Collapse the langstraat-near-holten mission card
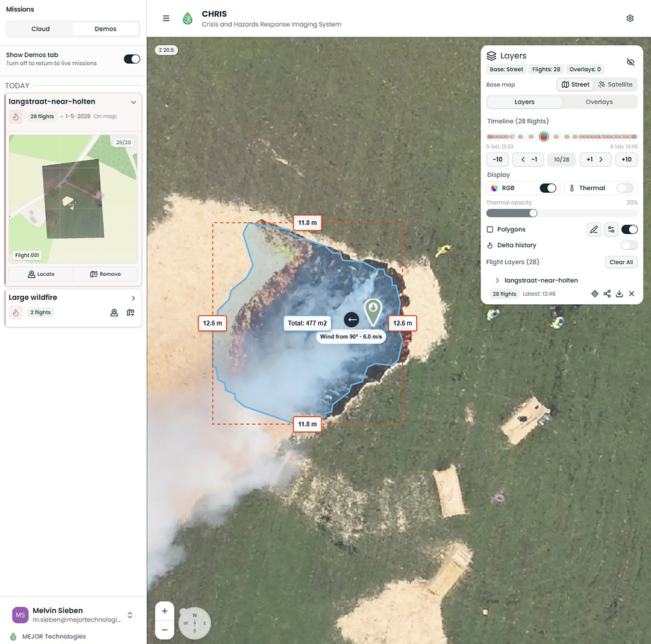 coord(134,102)
